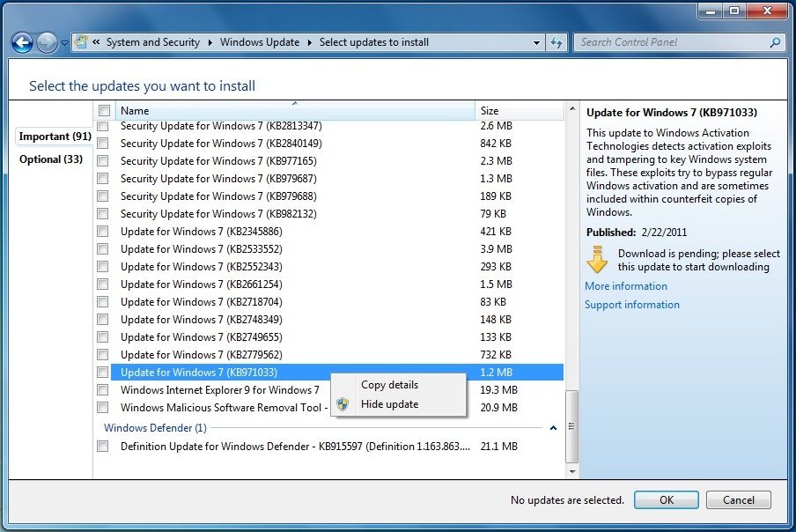The image size is (796, 532).
Task: Click the Back navigation arrow button
Action: (23, 42)
